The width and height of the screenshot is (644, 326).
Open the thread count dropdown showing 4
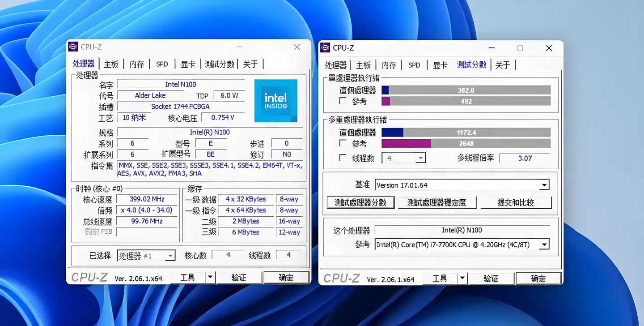point(403,158)
